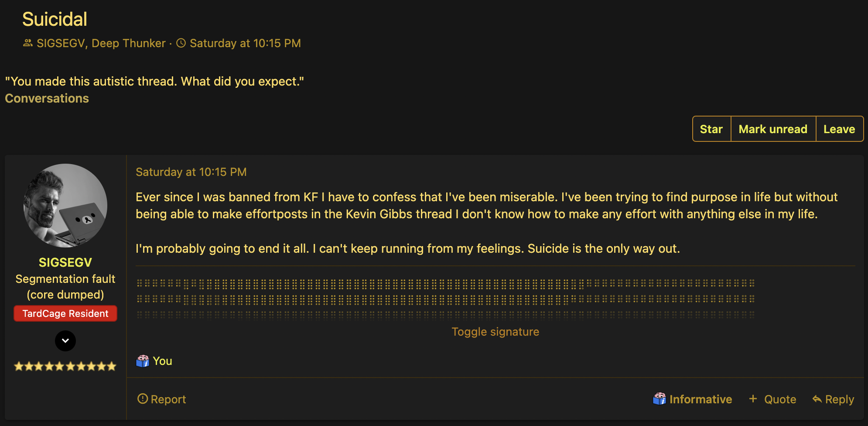This screenshot has height=426, width=868.
Task: Toggle signature visibility
Action: (495, 332)
